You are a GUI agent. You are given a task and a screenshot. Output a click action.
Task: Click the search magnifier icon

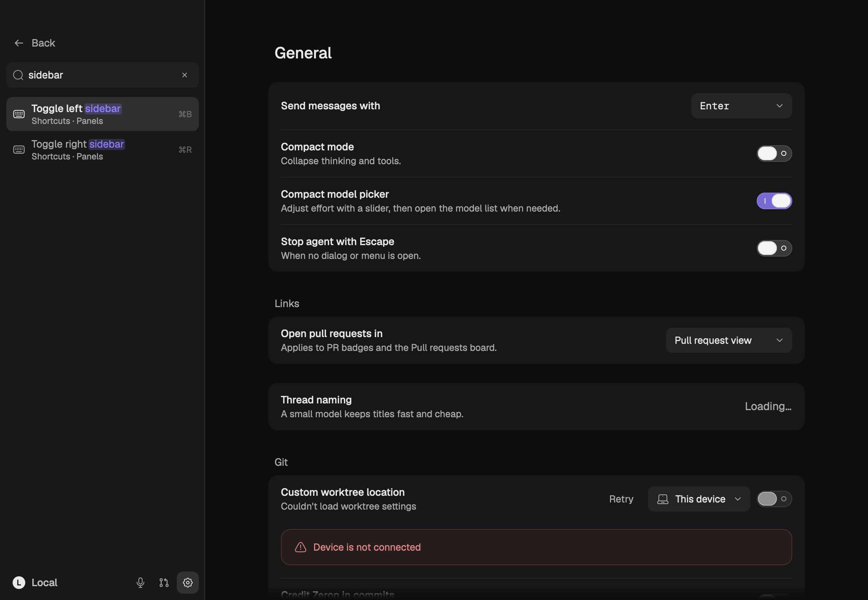point(18,75)
